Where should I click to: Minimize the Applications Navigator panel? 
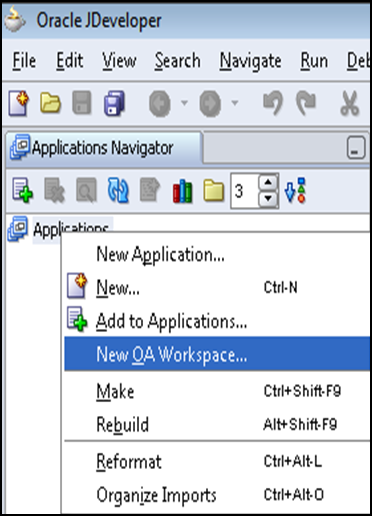click(x=356, y=148)
